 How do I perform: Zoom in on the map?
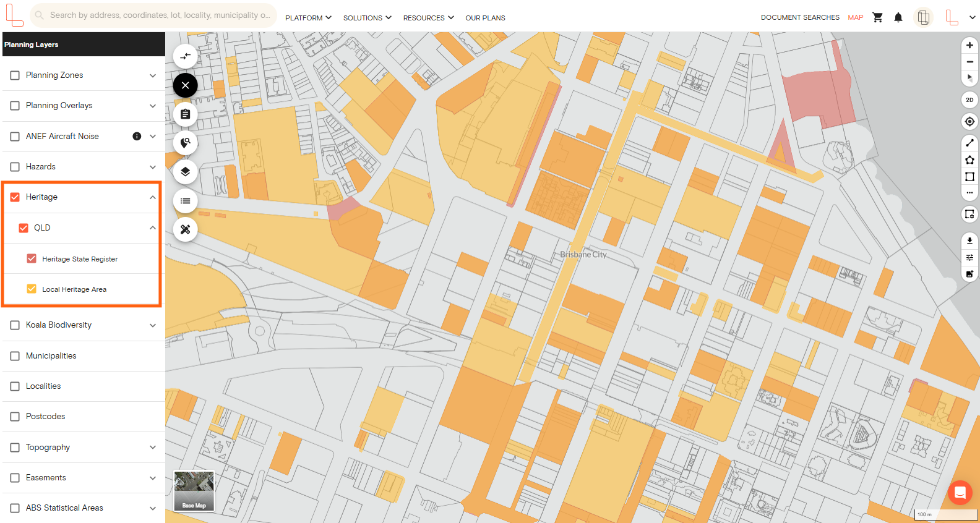coord(969,45)
